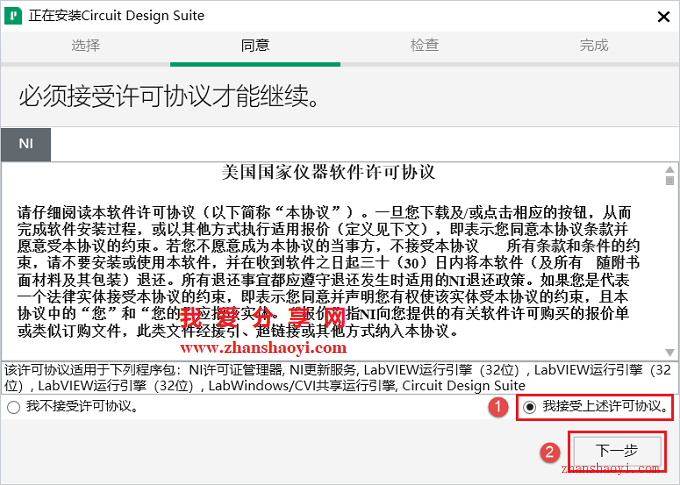
Task: Click the 必须接受许可协议才能继续 heading text
Action: coord(170,96)
